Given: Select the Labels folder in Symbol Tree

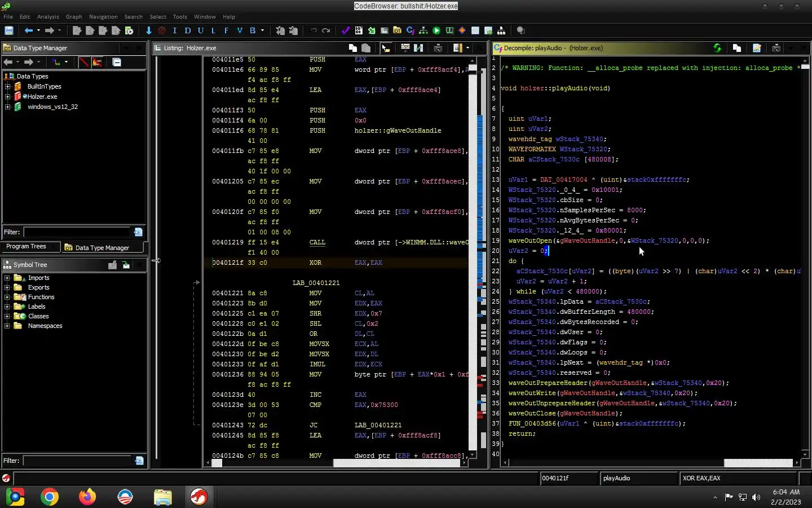Looking at the screenshot, I should 37,306.
